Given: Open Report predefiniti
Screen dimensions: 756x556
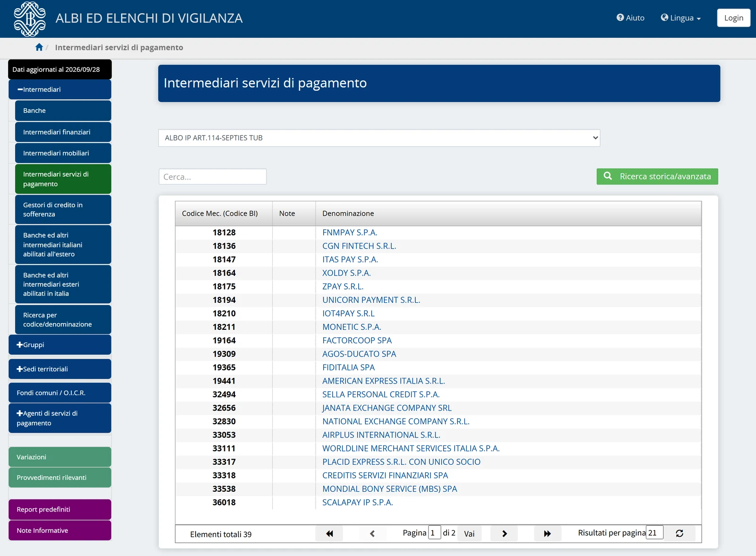Looking at the screenshot, I should pyautogui.click(x=60, y=510).
